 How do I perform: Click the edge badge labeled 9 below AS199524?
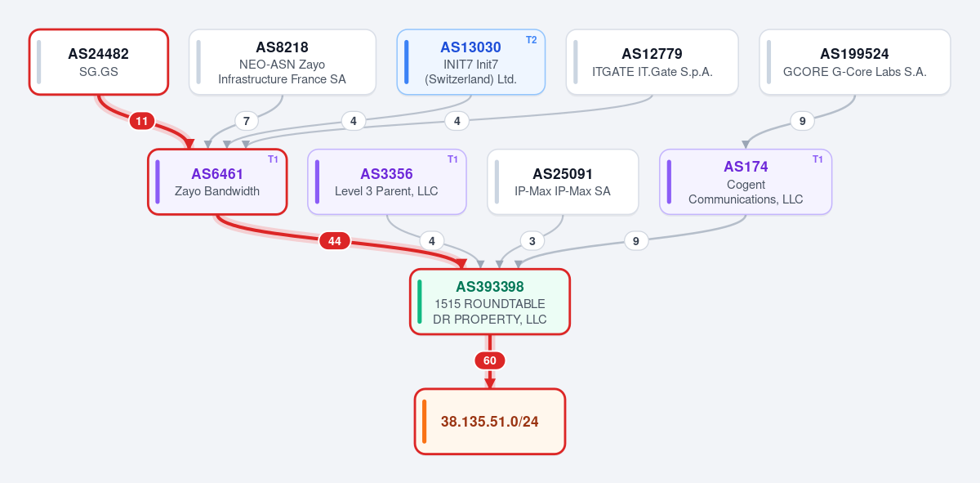click(x=802, y=121)
